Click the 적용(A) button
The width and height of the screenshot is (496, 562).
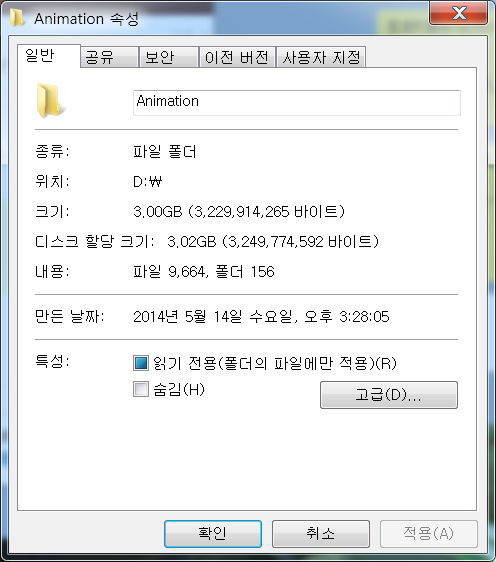pos(429,534)
